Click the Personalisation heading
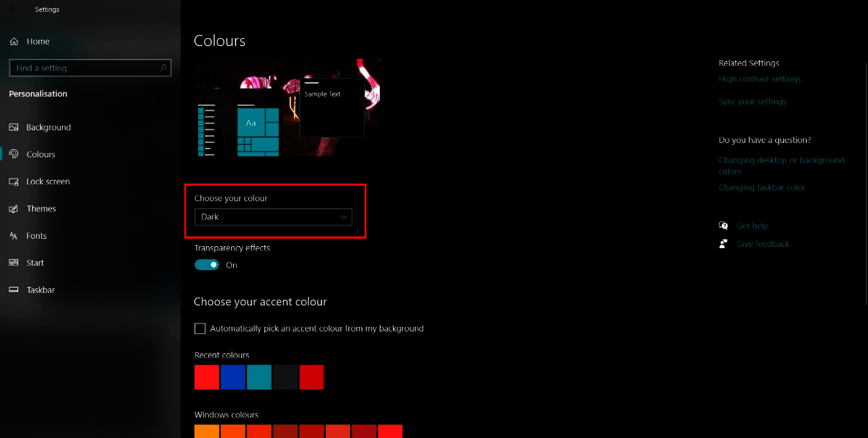This screenshot has width=868, height=438. [x=38, y=93]
